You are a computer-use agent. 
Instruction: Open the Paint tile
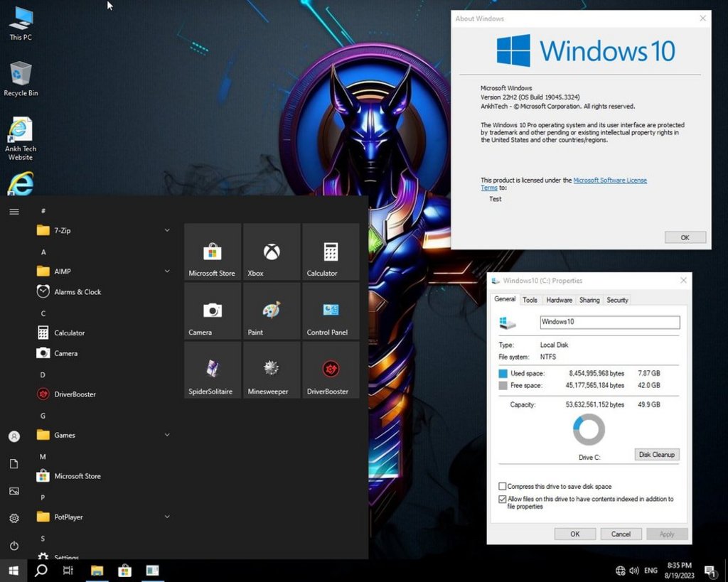click(271, 311)
